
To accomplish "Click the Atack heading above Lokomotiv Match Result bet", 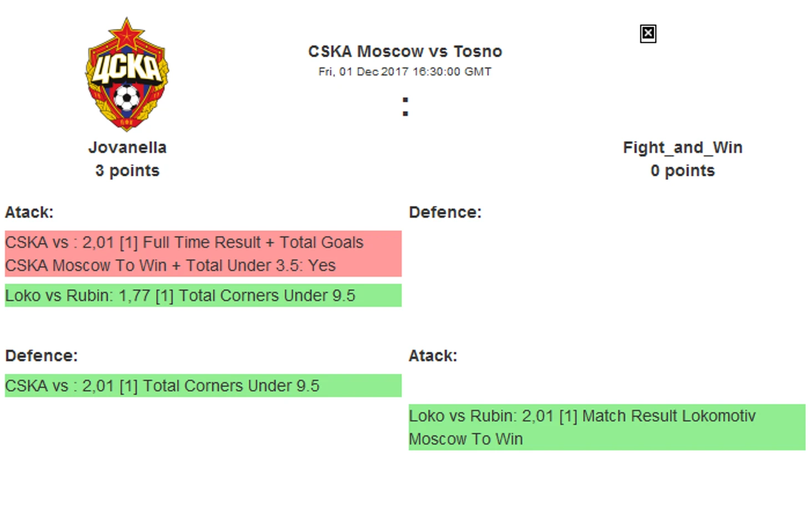I will click(433, 356).
